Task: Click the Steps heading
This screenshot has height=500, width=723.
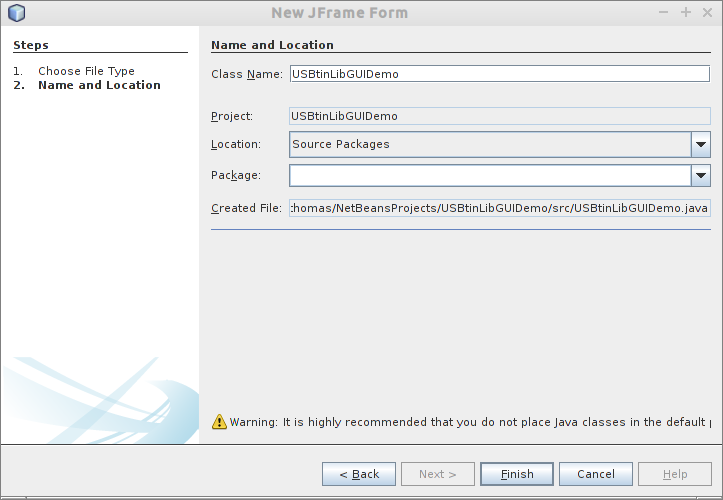Action: pos(31,45)
